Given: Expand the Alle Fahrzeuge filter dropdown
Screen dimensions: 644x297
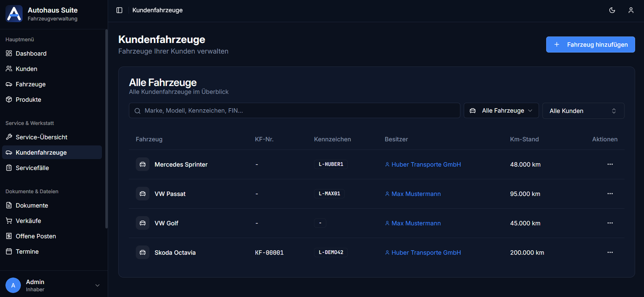Looking at the screenshot, I should point(501,111).
